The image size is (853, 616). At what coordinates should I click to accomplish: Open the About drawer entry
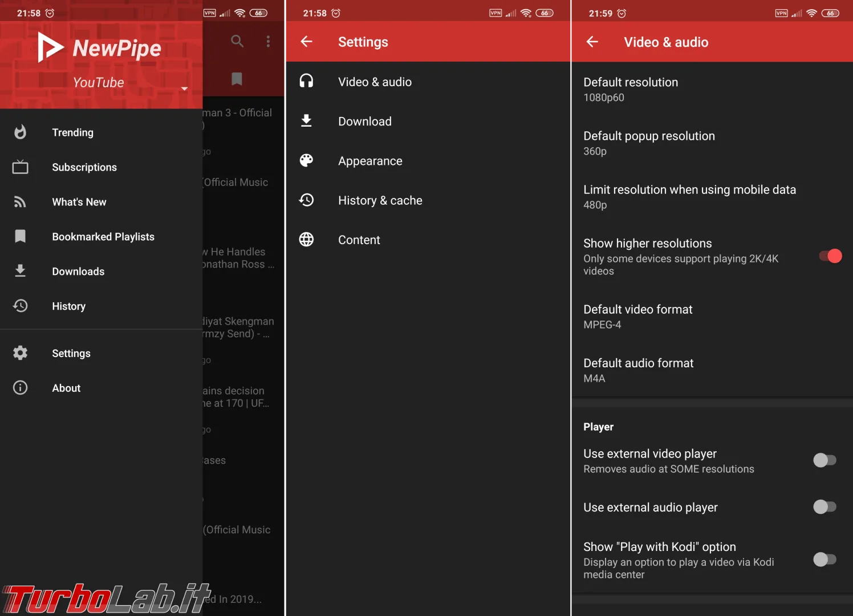(x=101, y=388)
